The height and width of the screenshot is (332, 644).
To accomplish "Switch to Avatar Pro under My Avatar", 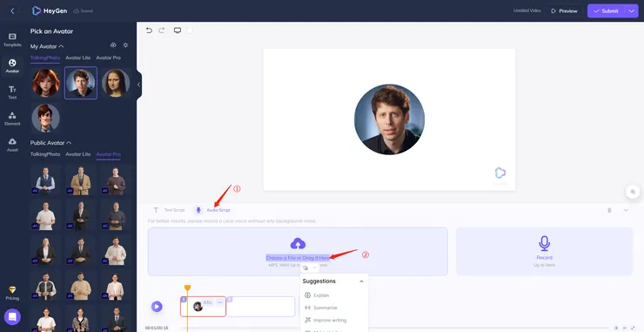I will tap(109, 58).
